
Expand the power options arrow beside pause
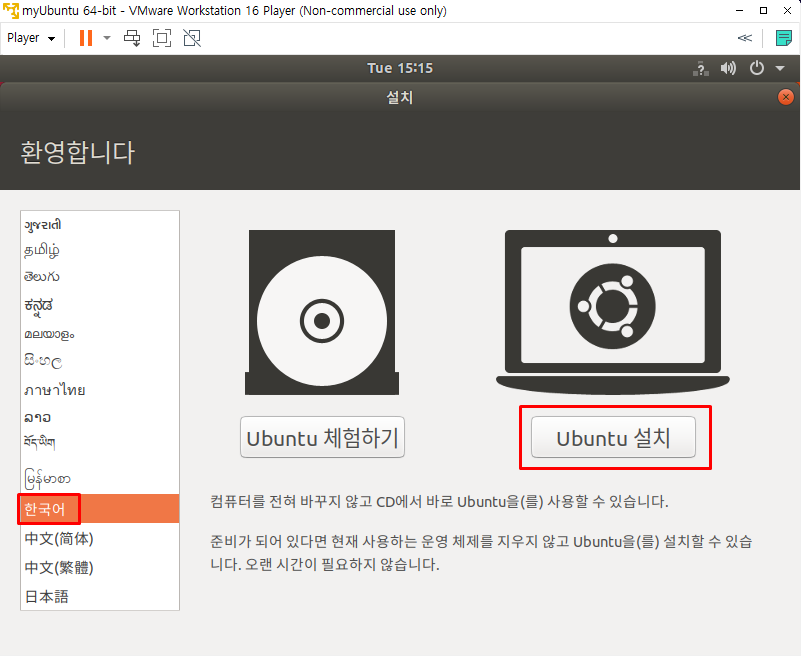(107, 38)
